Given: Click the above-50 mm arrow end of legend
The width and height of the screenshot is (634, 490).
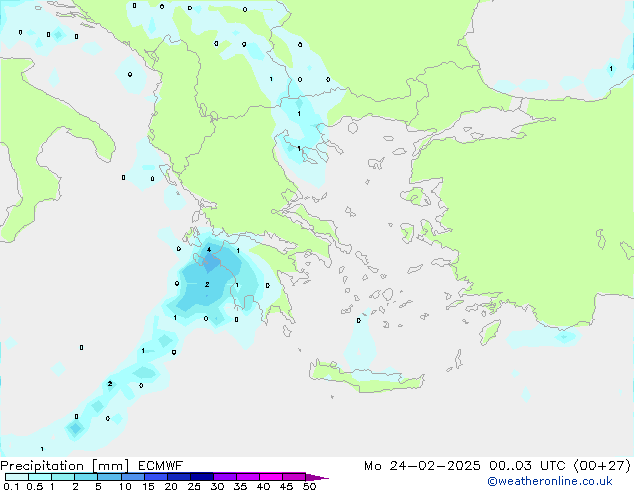Looking at the screenshot, I should tap(316, 477).
